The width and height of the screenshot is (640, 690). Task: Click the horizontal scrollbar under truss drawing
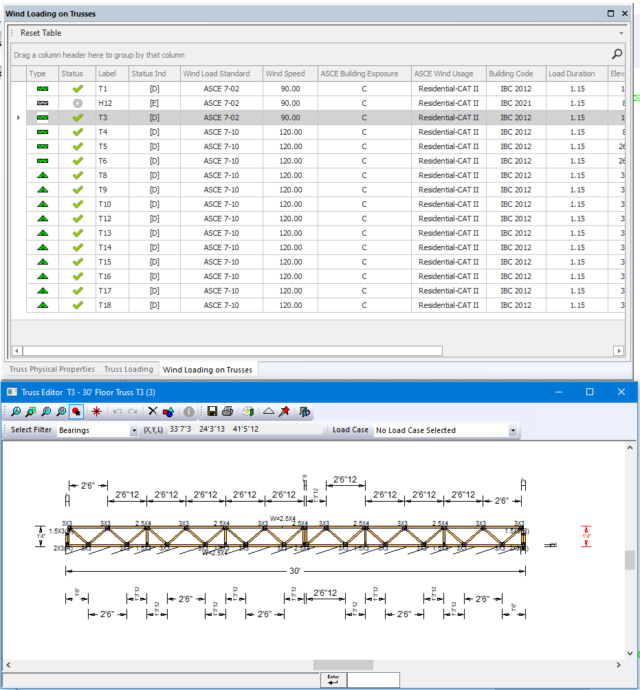[345, 665]
